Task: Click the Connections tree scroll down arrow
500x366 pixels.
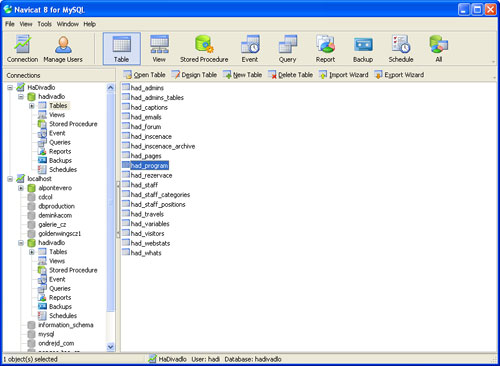Action: (x=111, y=347)
